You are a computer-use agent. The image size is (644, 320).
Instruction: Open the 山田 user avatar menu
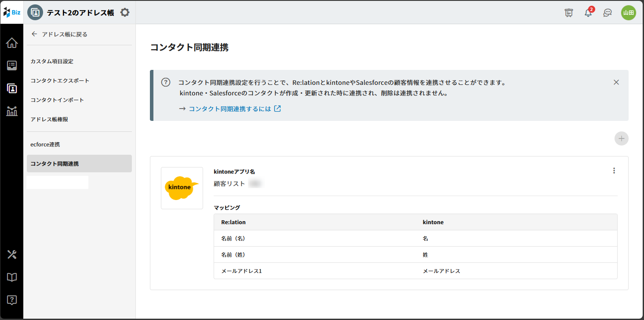point(628,13)
